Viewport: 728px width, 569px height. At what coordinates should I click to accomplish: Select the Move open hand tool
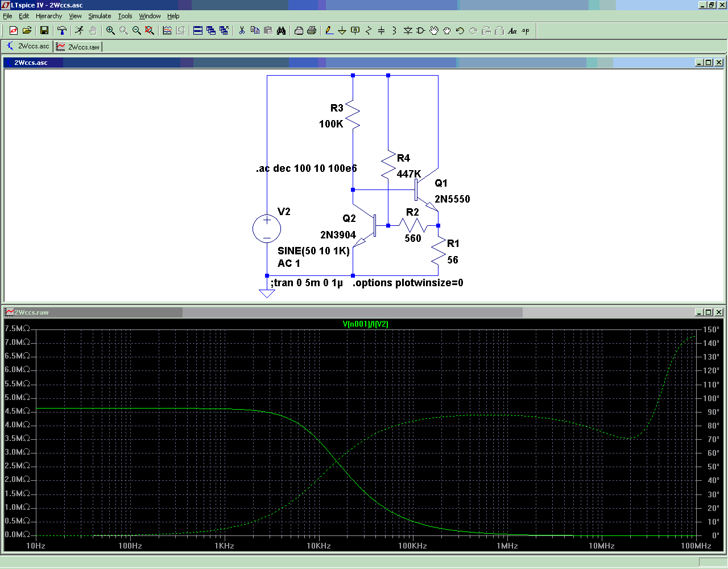click(x=434, y=31)
